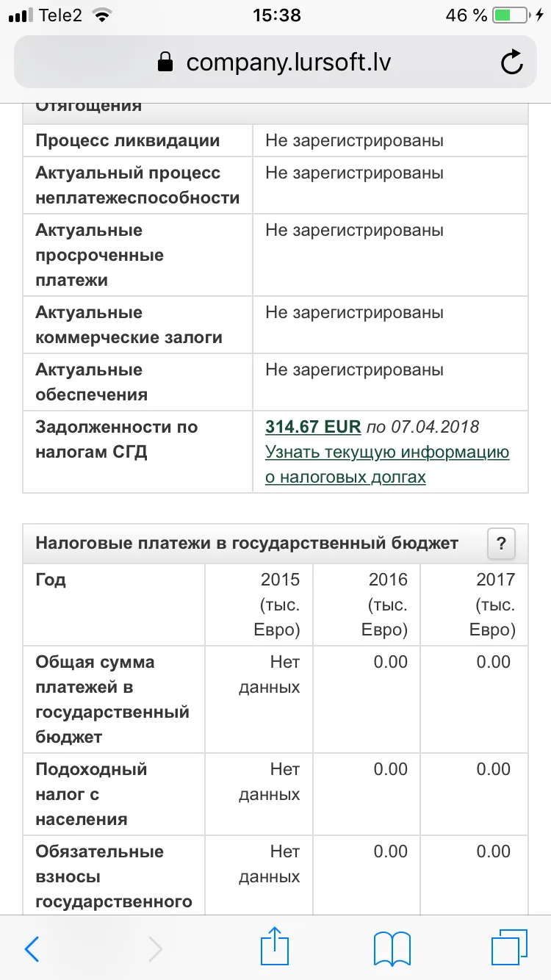551x980 pixels.
Task: Open the tabs overview icon
Action: click(x=510, y=948)
